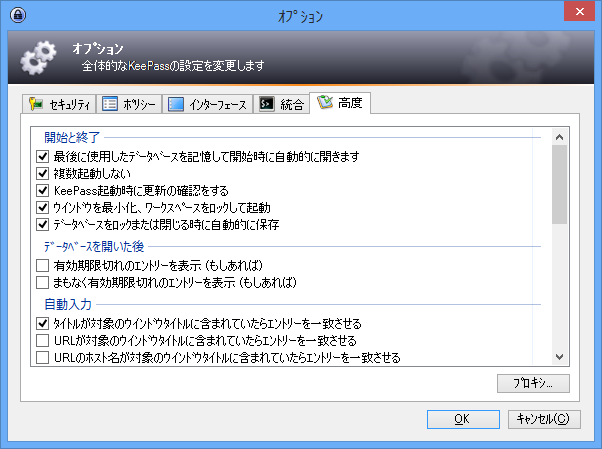This screenshot has height=449, width=602.
Task: Click the scrollbar up arrow in options list
Action: point(560,136)
